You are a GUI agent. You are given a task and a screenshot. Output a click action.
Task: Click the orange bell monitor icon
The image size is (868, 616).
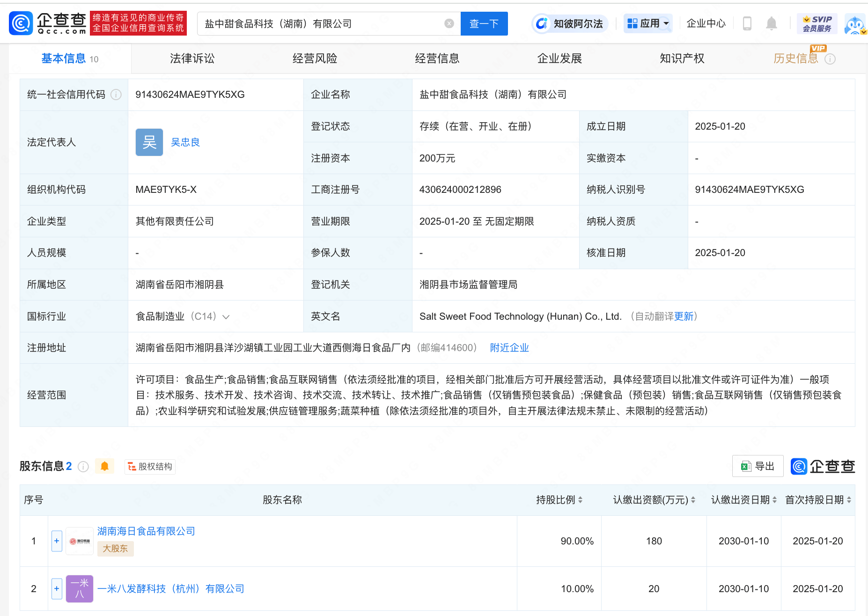(105, 466)
